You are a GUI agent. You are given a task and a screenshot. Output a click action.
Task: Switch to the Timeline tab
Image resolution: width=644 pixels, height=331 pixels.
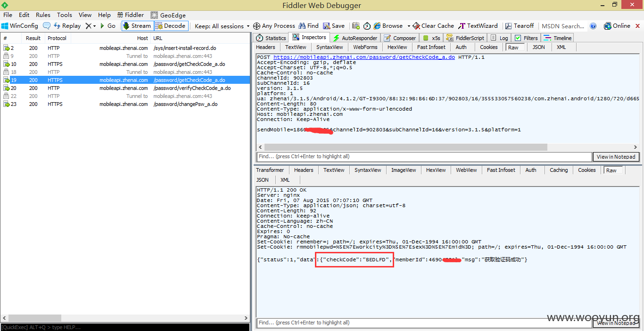point(557,38)
